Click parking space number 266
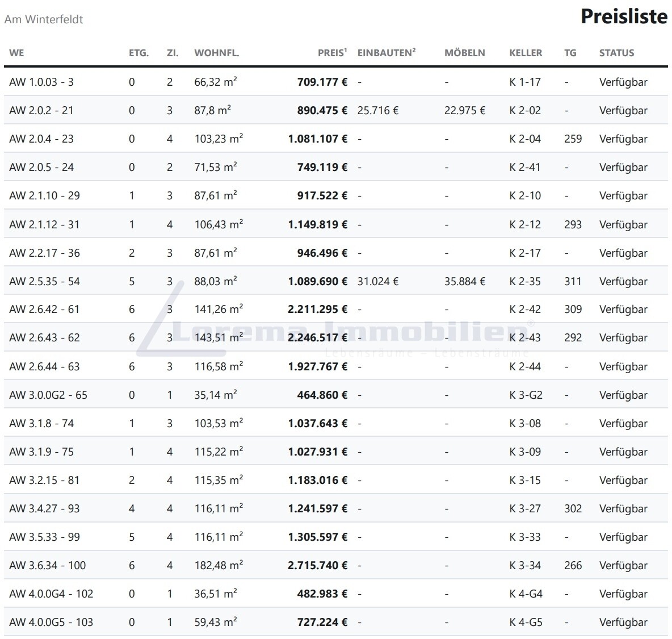The image size is (672, 639). [573, 566]
